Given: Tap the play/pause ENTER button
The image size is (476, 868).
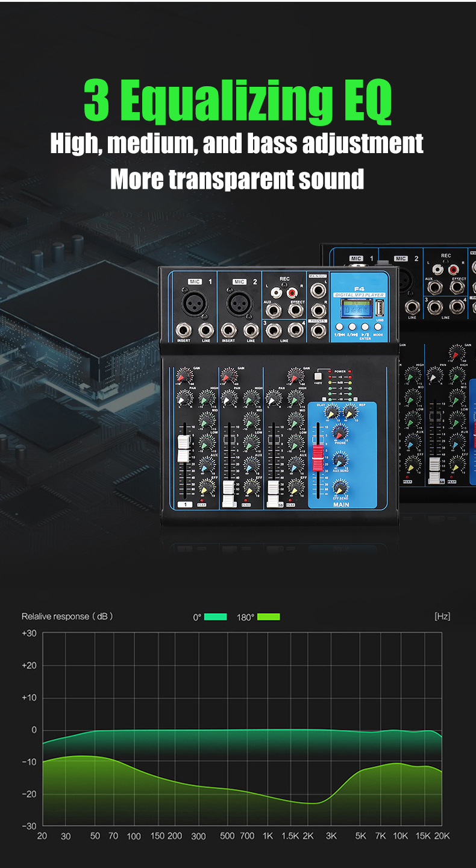Looking at the screenshot, I should click(365, 327).
